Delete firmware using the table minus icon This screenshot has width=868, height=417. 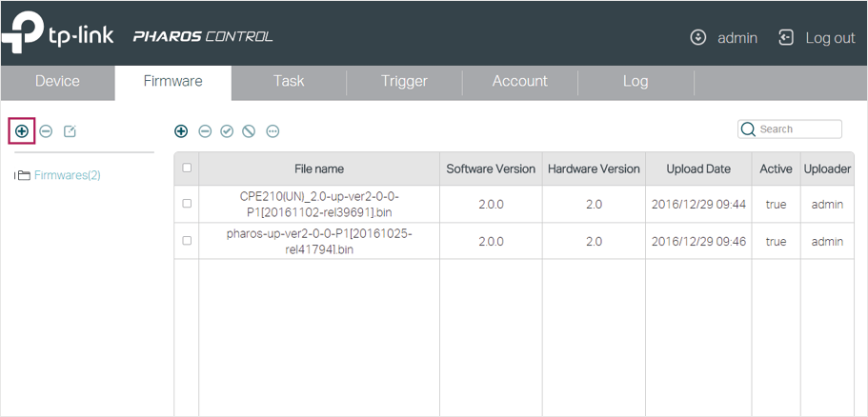click(x=205, y=131)
